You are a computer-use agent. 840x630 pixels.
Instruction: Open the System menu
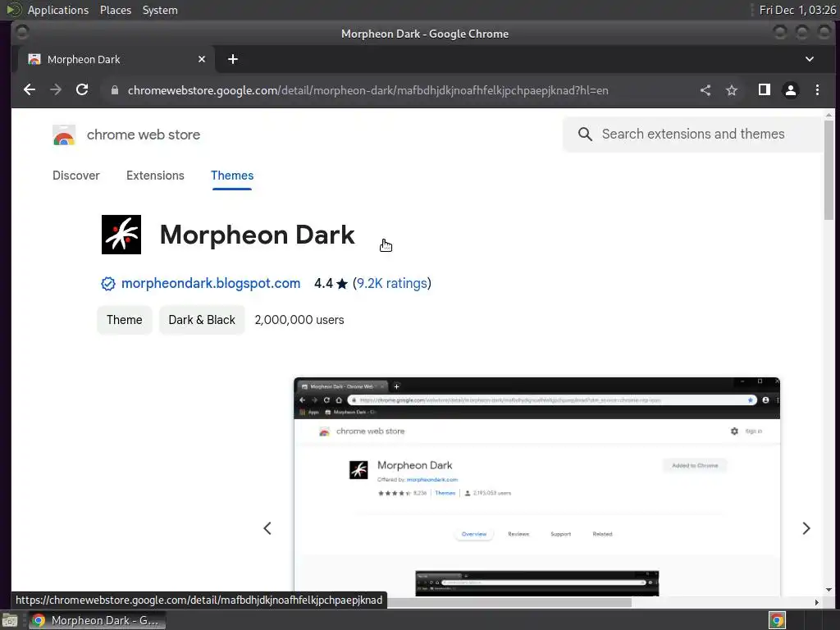pyautogui.click(x=160, y=10)
